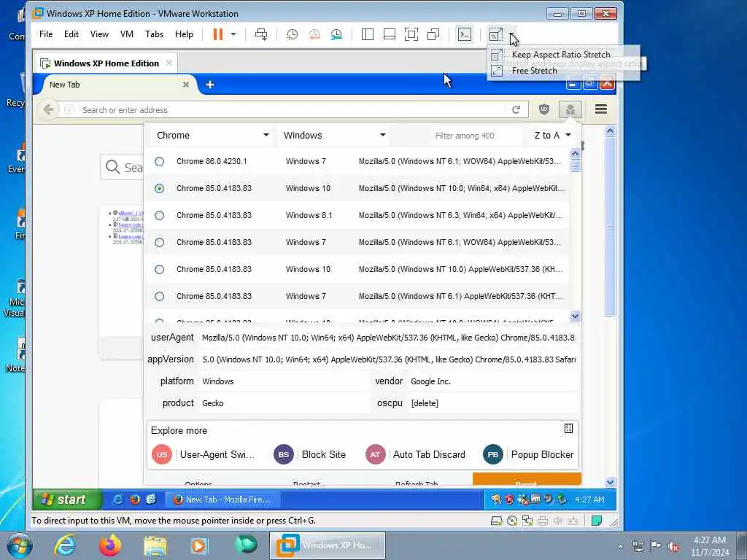Click the User-Agent Switcher extension toolbar button

[x=570, y=110]
